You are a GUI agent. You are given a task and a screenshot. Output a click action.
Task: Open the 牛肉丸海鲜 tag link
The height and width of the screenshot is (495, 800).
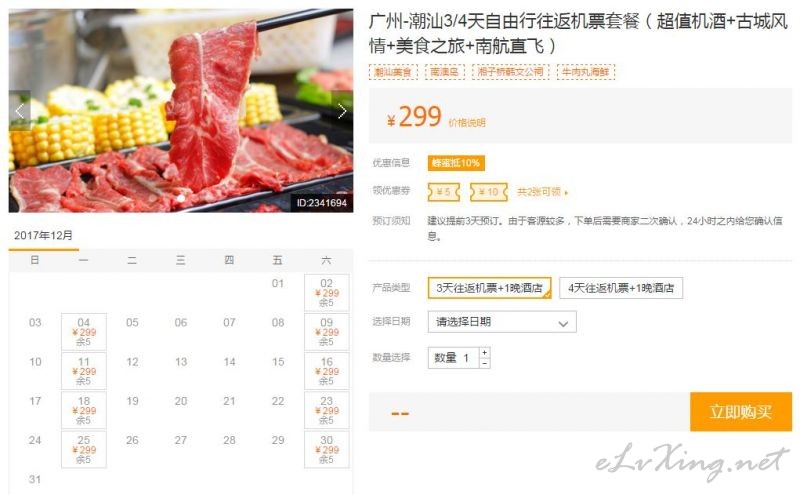point(586,72)
